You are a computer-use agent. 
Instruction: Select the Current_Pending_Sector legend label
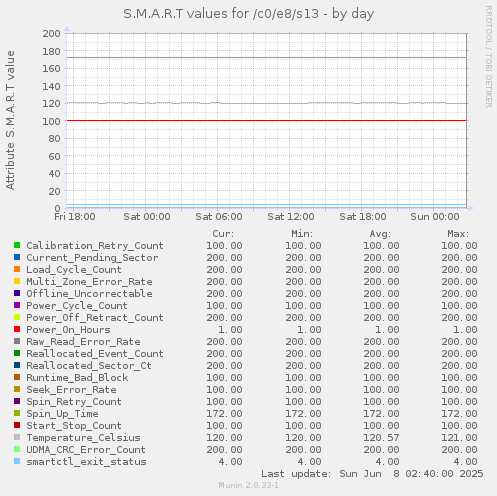(92, 258)
